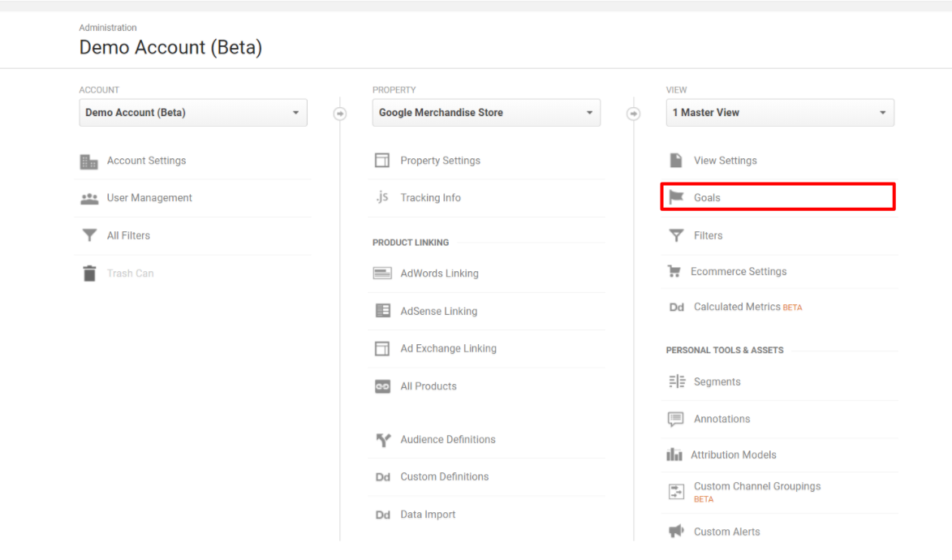Open the Google Merchandise Store property dropdown
This screenshot has width=952, height=560.
486,112
